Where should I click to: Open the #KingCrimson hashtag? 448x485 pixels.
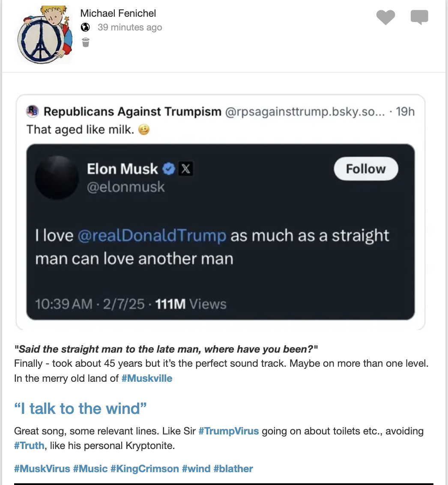pyautogui.click(x=144, y=469)
